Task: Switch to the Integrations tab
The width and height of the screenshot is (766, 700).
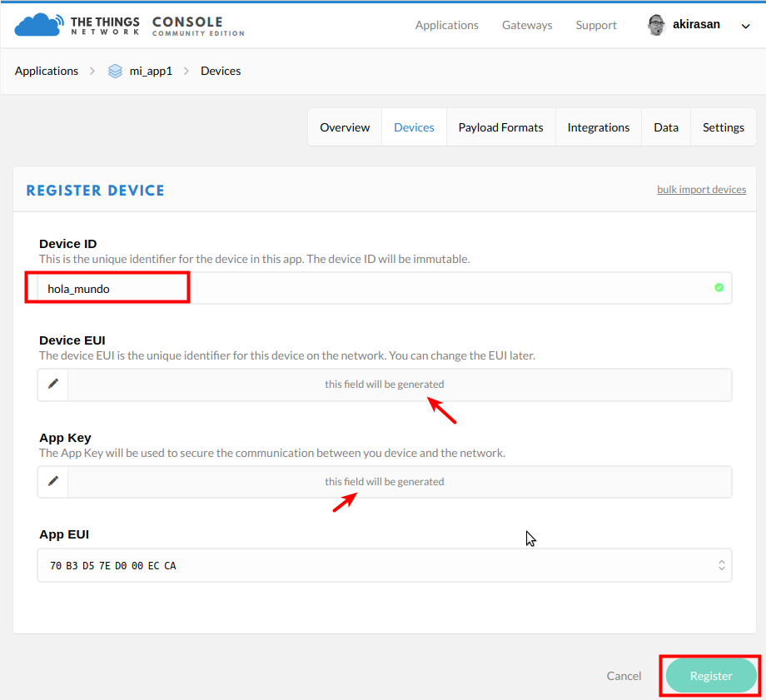Action: point(599,127)
